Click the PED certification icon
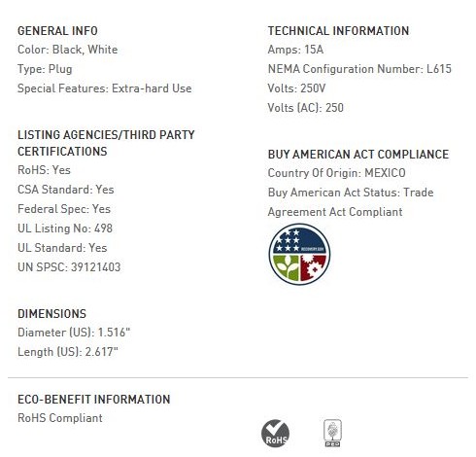The width and height of the screenshot is (476, 457). [332, 433]
